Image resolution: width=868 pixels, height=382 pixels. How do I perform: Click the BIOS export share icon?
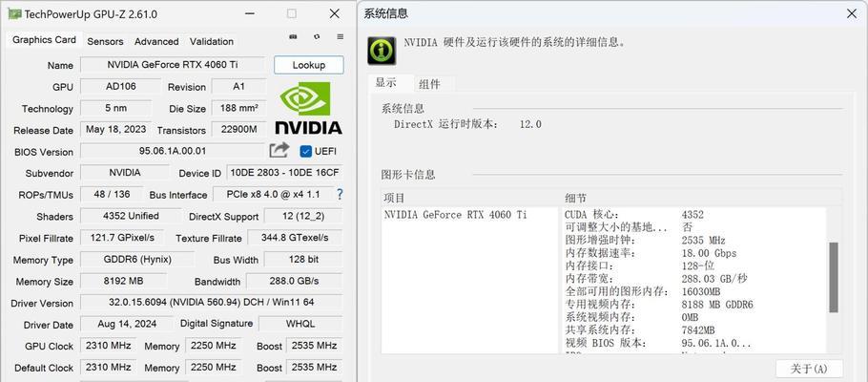click(279, 150)
